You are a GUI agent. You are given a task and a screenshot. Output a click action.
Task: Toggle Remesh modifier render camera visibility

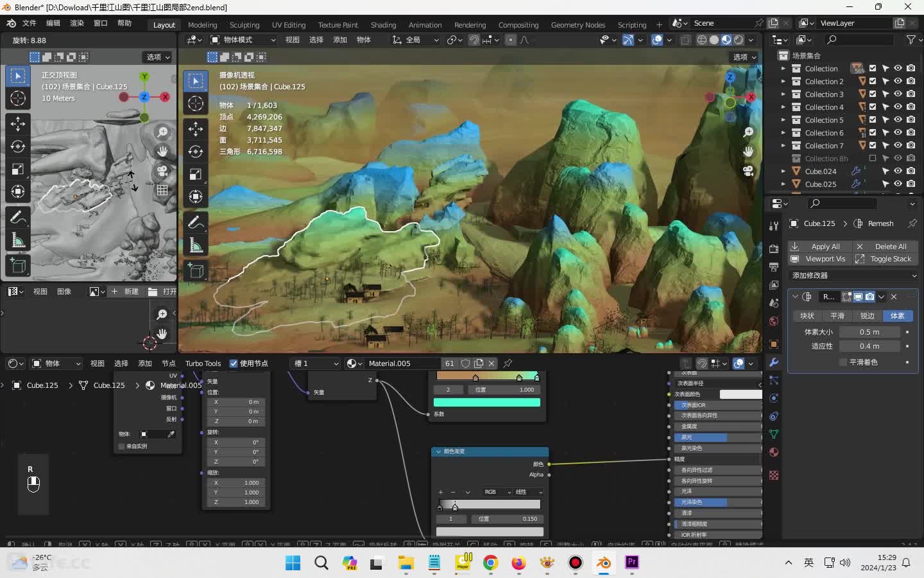[x=869, y=297]
